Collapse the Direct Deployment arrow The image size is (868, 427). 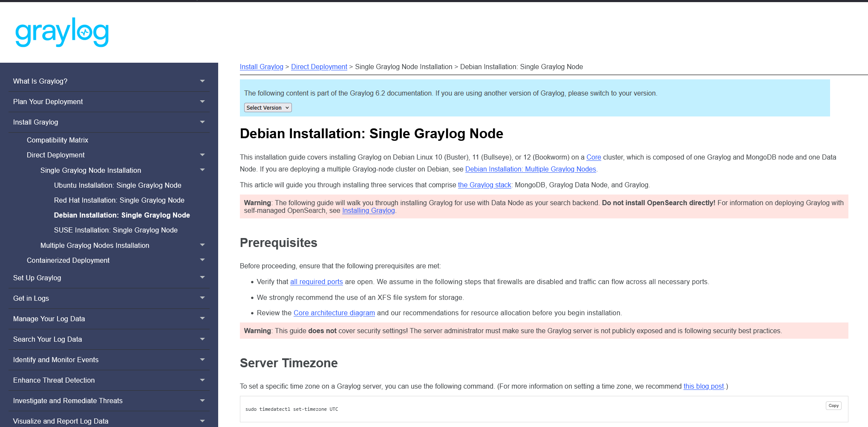coord(202,155)
